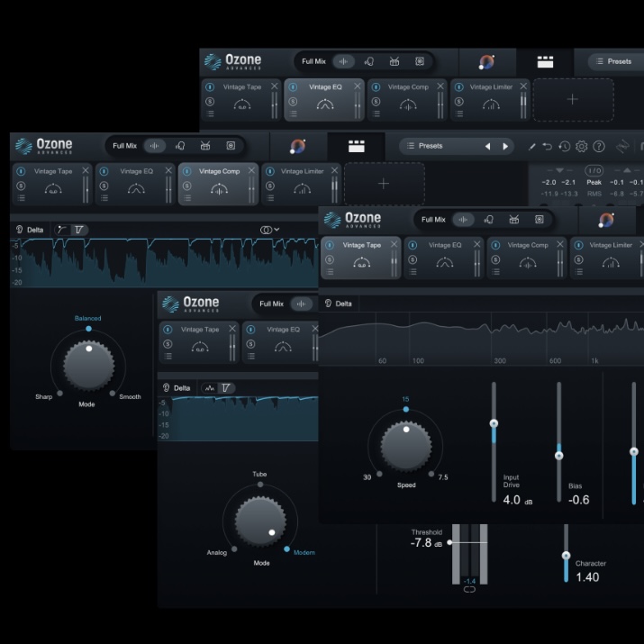Viewport: 644px width, 644px height.
Task: Select vocal focus icon in Vintage Comp window
Action: (x=180, y=146)
